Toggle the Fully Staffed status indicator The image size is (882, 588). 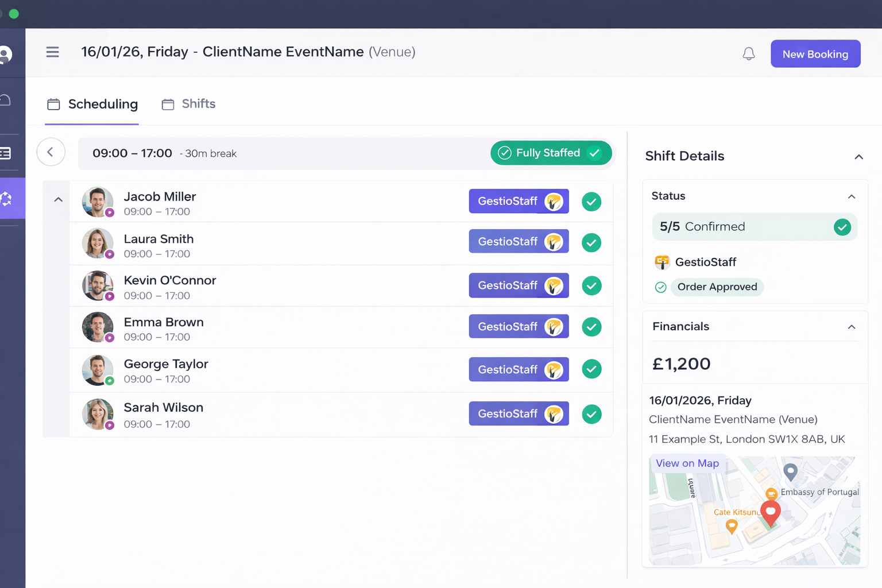[x=550, y=153]
